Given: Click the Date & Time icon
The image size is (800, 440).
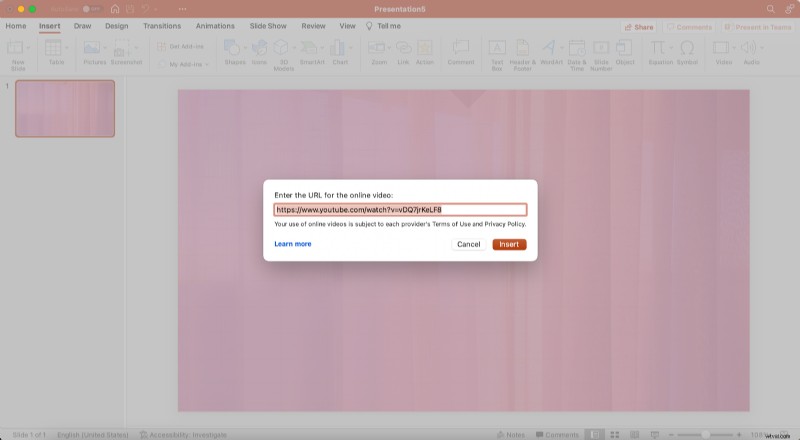Looking at the screenshot, I should pos(577,47).
